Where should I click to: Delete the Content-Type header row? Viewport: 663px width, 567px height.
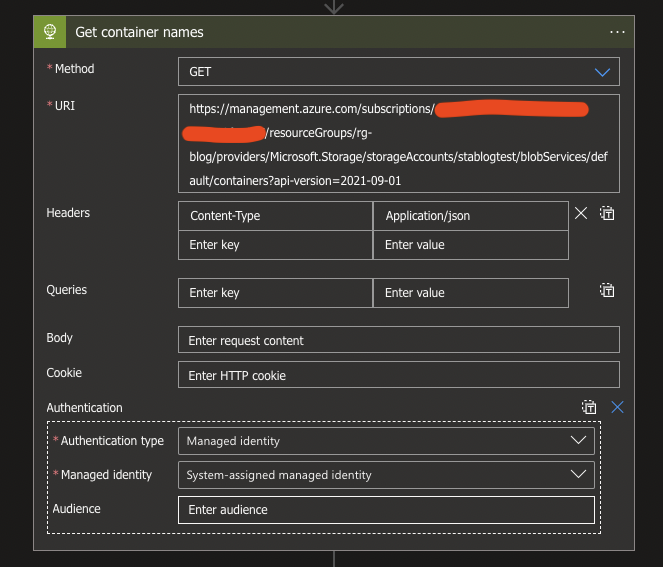point(581,213)
